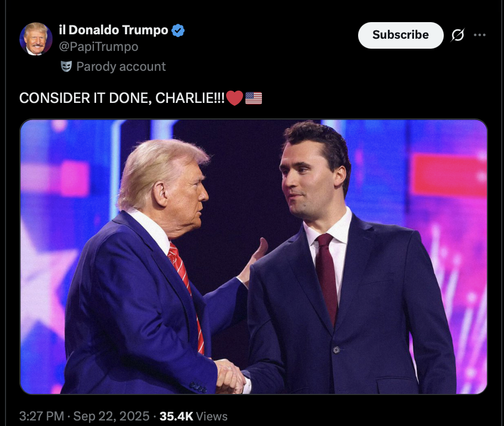The image size is (504, 426).
Task: Open the three-dot more options menu
Action: pos(480,35)
